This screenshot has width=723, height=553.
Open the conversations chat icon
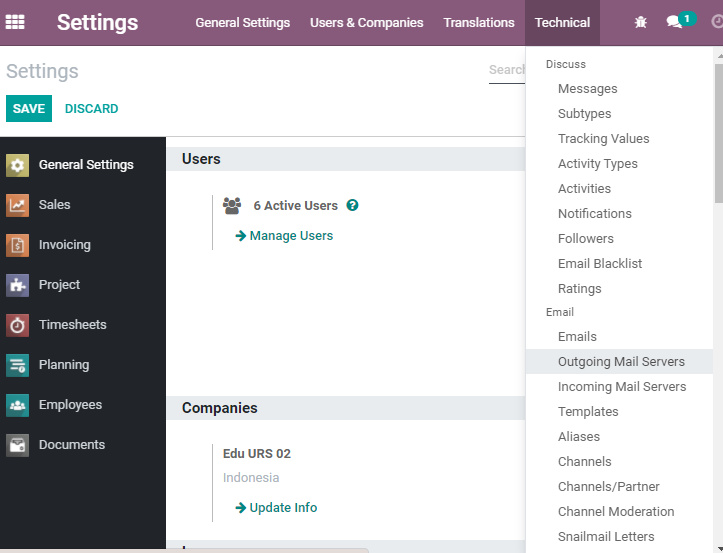[674, 22]
